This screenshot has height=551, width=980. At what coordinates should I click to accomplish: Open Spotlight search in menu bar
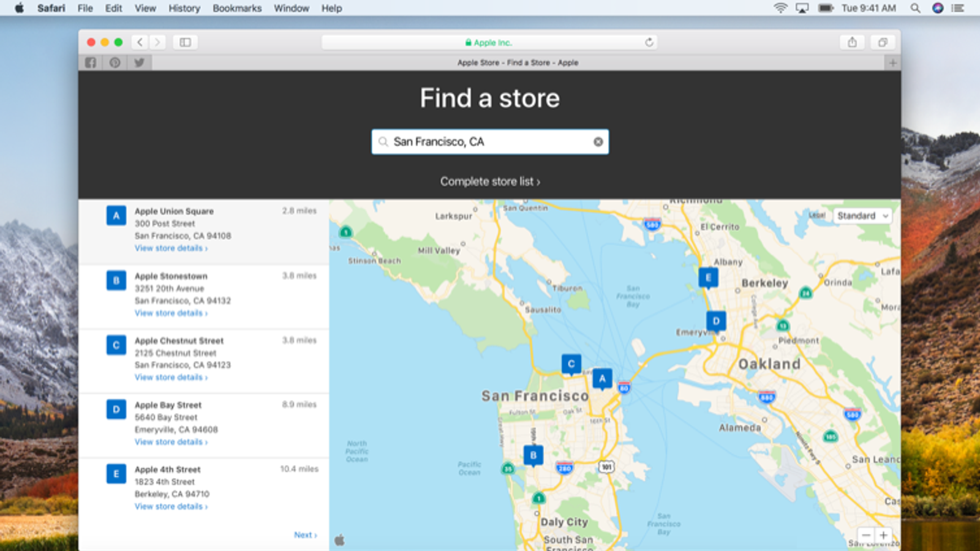pos(915,9)
